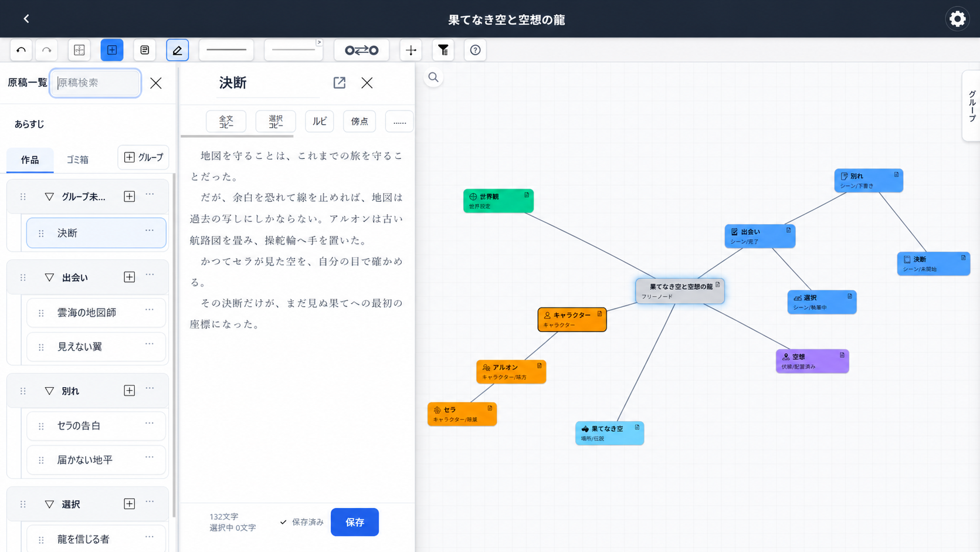The width and height of the screenshot is (980, 552).
Task: Switch to the ゴミ箱 tab
Action: click(77, 160)
